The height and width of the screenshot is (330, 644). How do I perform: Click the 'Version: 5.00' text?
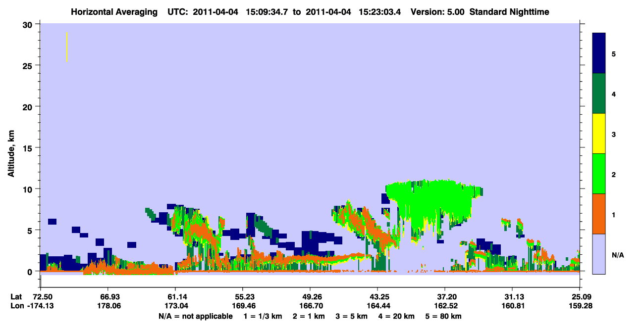click(x=436, y=11)
